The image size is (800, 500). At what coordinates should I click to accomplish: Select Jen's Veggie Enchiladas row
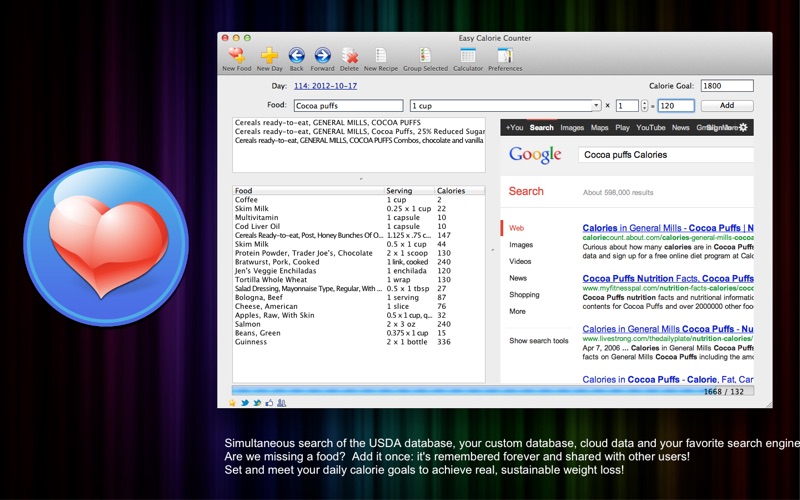[x=359, y=271]
